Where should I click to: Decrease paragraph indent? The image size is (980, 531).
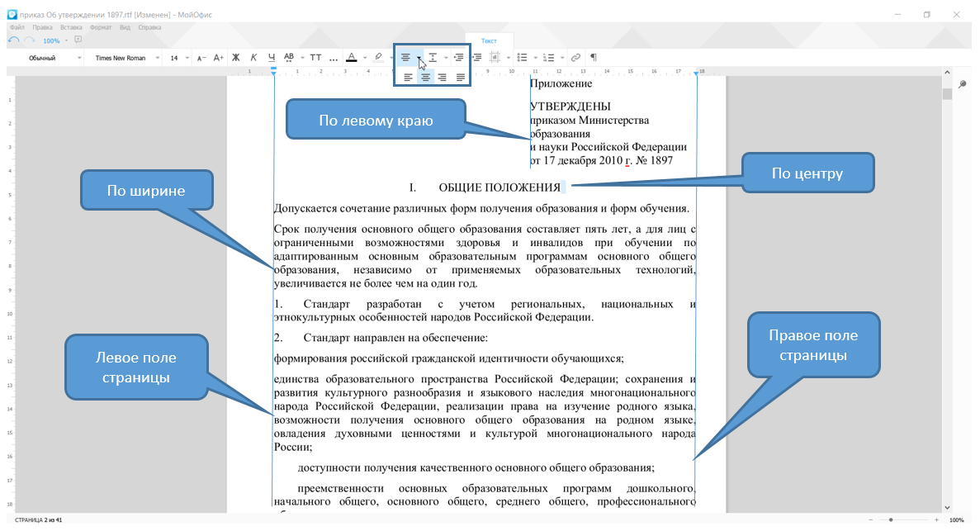point(459,58)
